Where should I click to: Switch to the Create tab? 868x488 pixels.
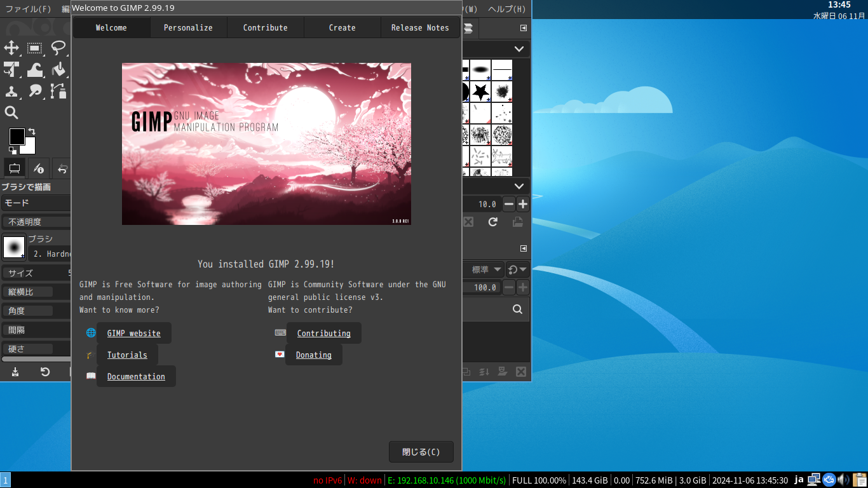[342, 27]
